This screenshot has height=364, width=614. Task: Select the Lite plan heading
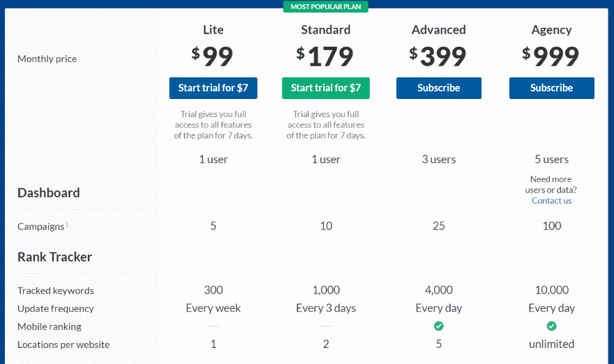point(214,30)
